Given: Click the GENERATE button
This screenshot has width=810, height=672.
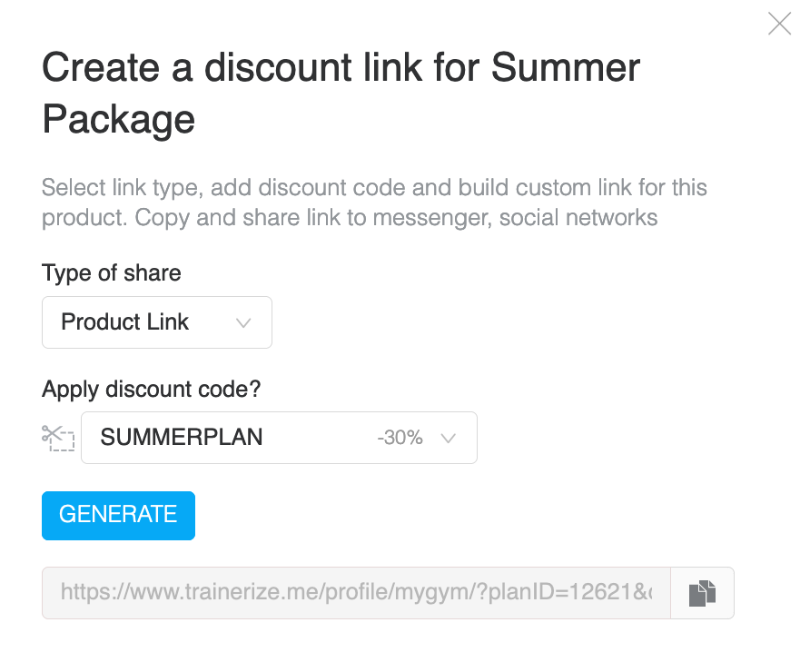Looking at the screenshot, I should [118, 516].
